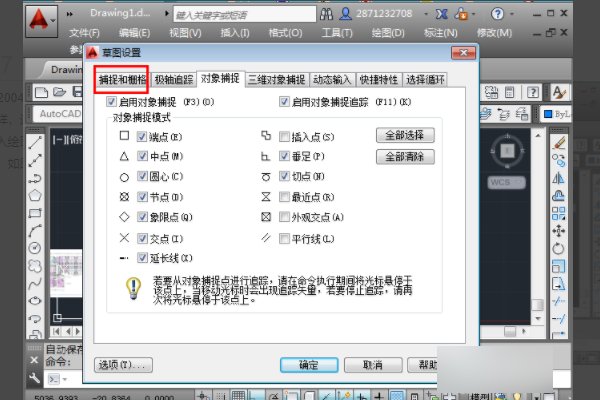Image resolution: width=600 pixels, height=400 pixels.
Task: Enable the 外观交点(A) checkbox
Action: click(284, 217)
